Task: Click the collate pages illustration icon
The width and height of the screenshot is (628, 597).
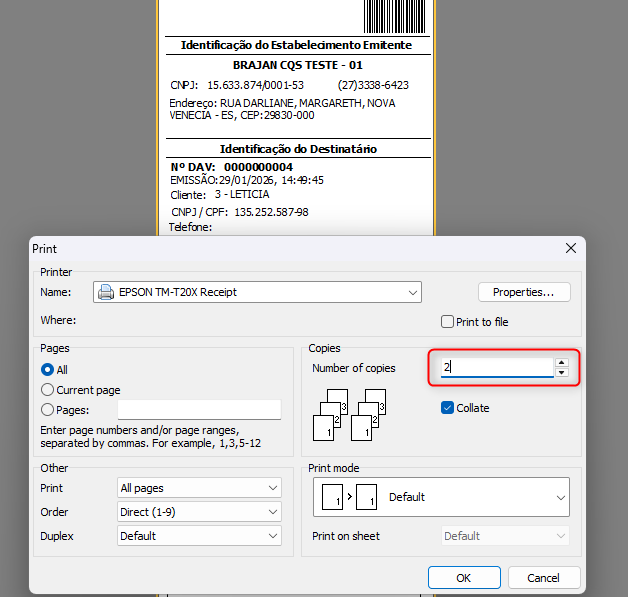Action: (x=350, y=414)
